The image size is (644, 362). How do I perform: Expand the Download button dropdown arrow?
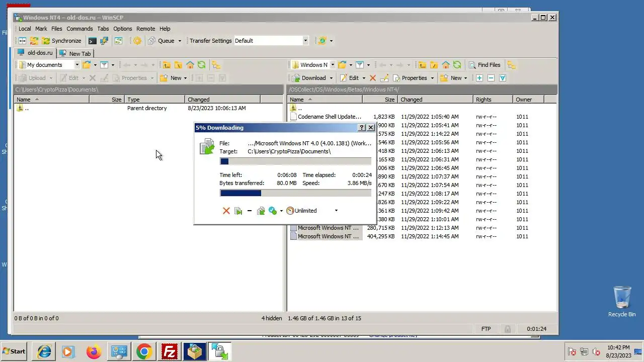(331, 78)
